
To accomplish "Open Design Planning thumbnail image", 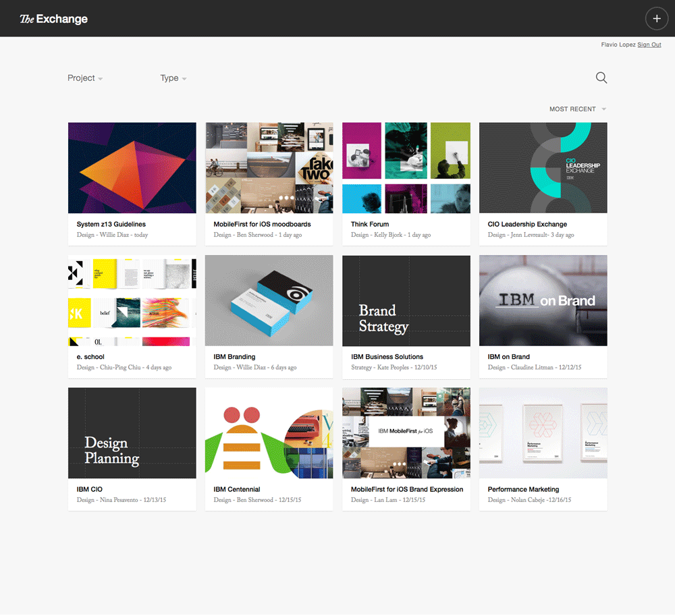I will (132, 432).
